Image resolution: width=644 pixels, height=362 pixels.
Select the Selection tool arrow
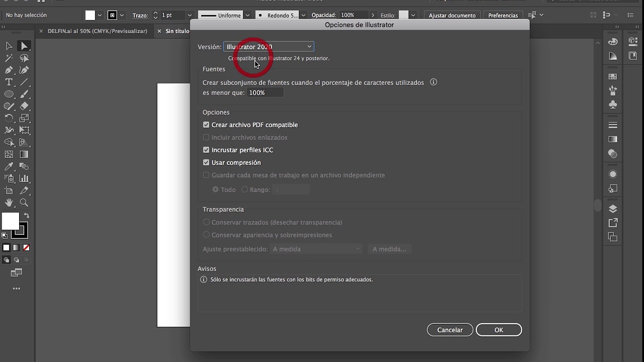tap(9, 46)
